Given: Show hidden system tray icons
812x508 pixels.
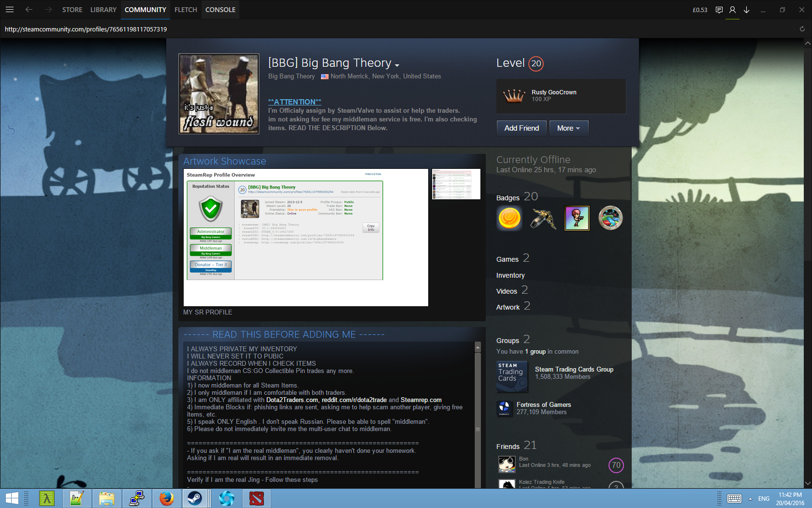Looking at the screenshot, I should click(x=750, y=498).
